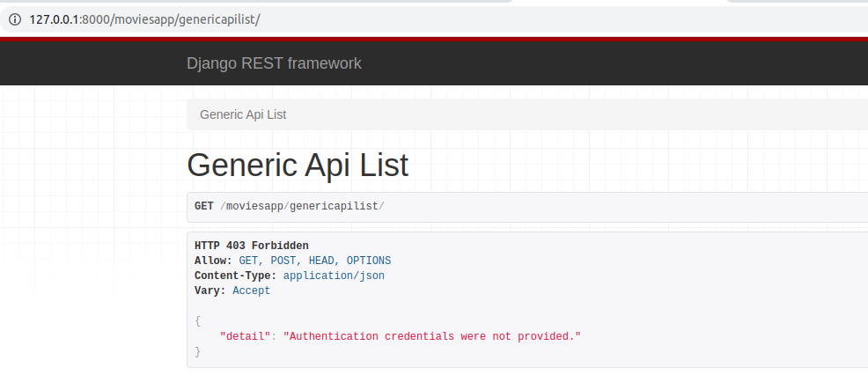Screen dimensions: 868x375
Task: Click the Content-Type header label
Action: (235, 276)
